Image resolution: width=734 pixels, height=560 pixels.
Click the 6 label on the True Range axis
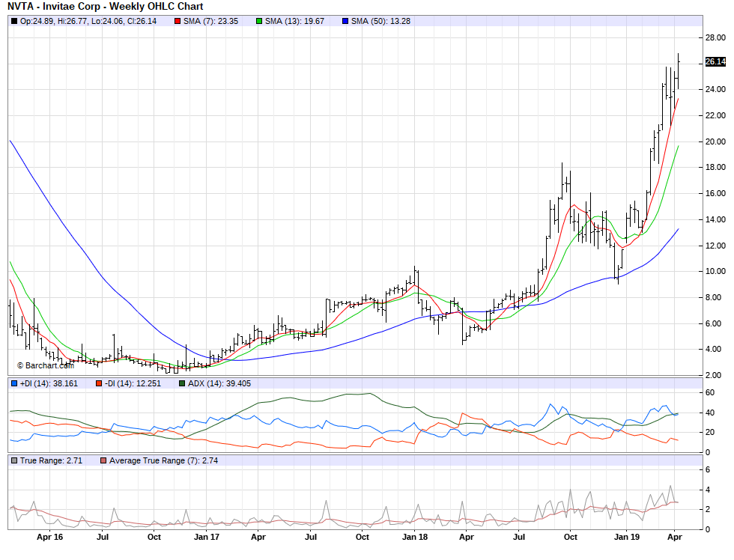tap(708, 469)
